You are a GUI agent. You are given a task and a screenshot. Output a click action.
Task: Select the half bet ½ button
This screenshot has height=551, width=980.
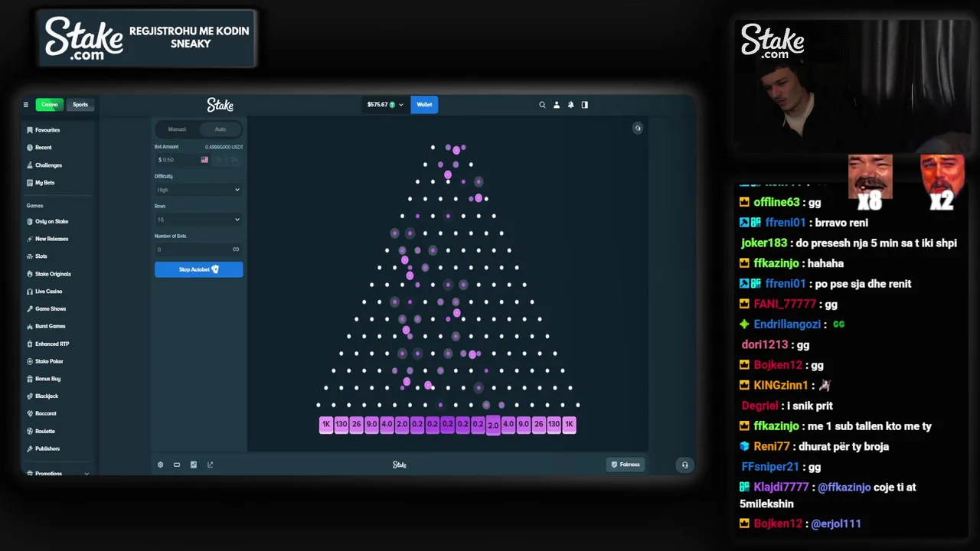click(219, 160)
